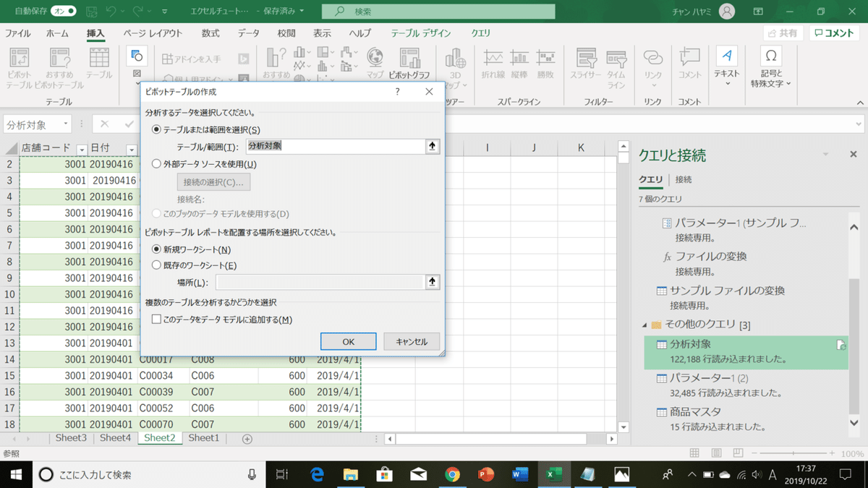Click the dialog help (?) button

[x=398, y=92]
